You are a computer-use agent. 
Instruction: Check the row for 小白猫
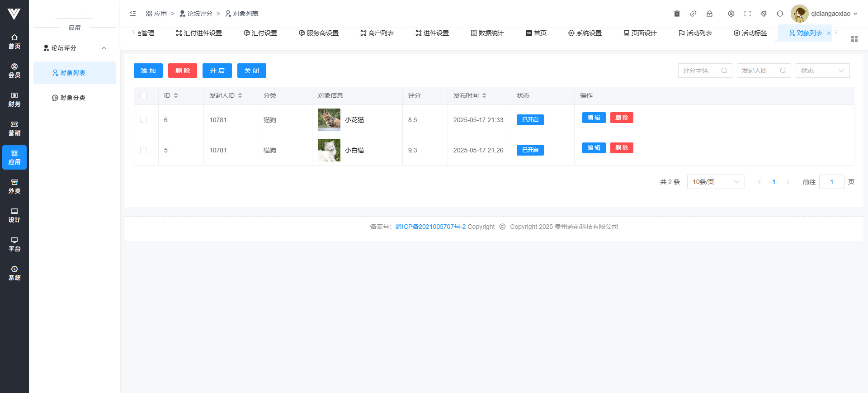(x=143, y=150)
